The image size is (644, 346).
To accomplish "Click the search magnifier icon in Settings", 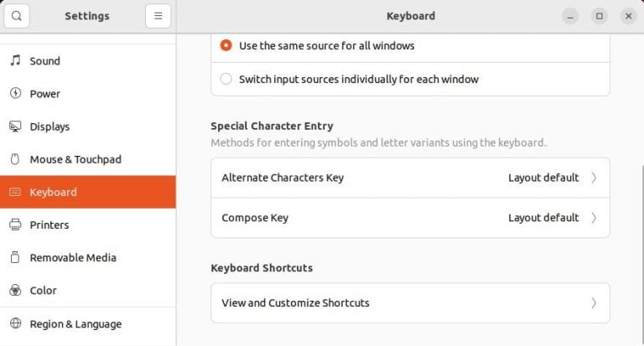I will click(x=17, y=16).
